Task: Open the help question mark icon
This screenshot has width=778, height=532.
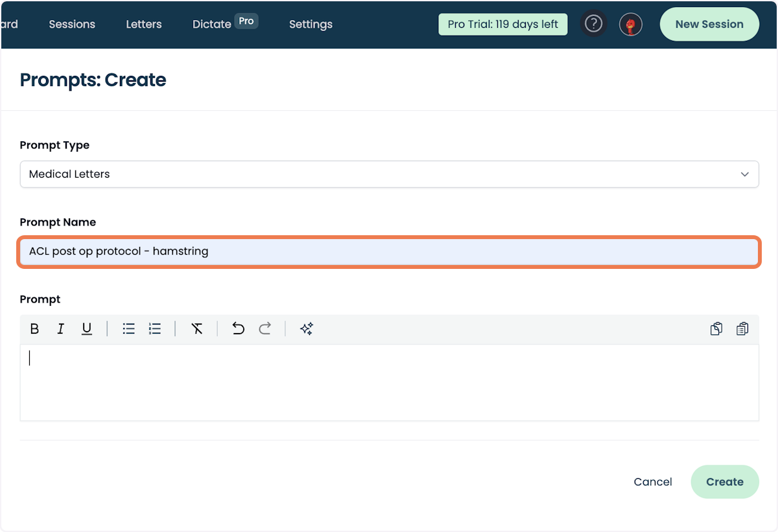Action: coord(593,23)
